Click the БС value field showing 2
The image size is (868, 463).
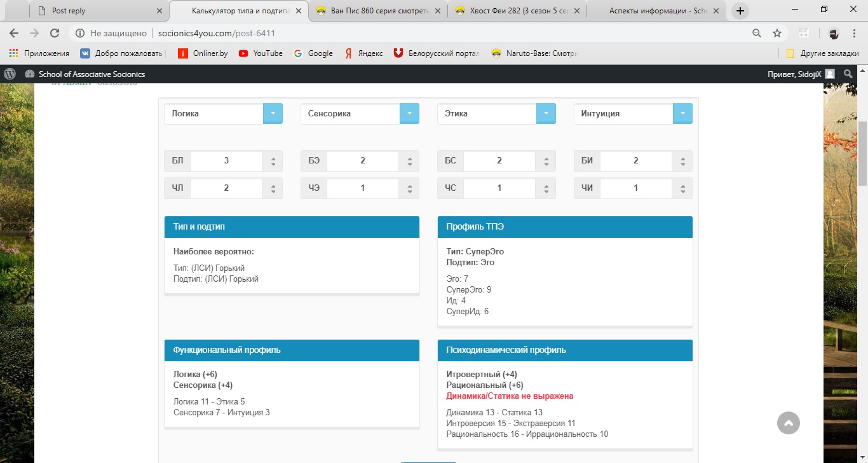499,161
